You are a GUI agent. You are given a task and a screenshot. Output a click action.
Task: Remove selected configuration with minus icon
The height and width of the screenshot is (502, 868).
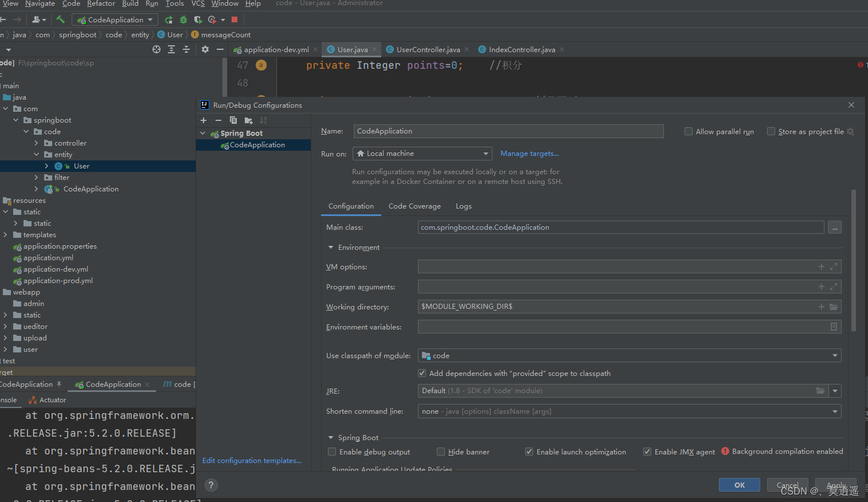(218, 120)
